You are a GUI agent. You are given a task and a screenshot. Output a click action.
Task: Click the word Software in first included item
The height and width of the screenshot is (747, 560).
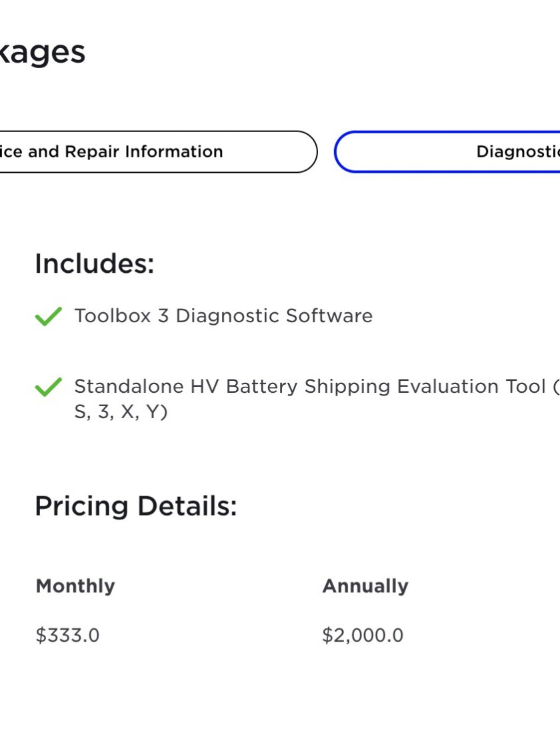point(329,316)
